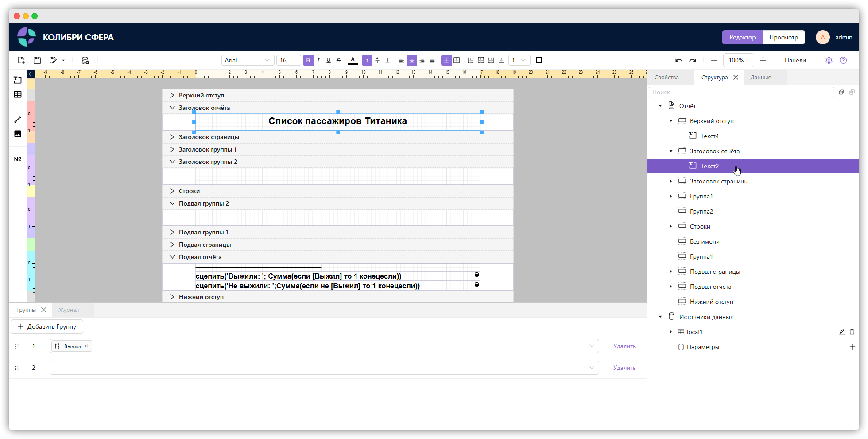Apply all outer borders
868x439 pixels.
(x=457, y=60)
